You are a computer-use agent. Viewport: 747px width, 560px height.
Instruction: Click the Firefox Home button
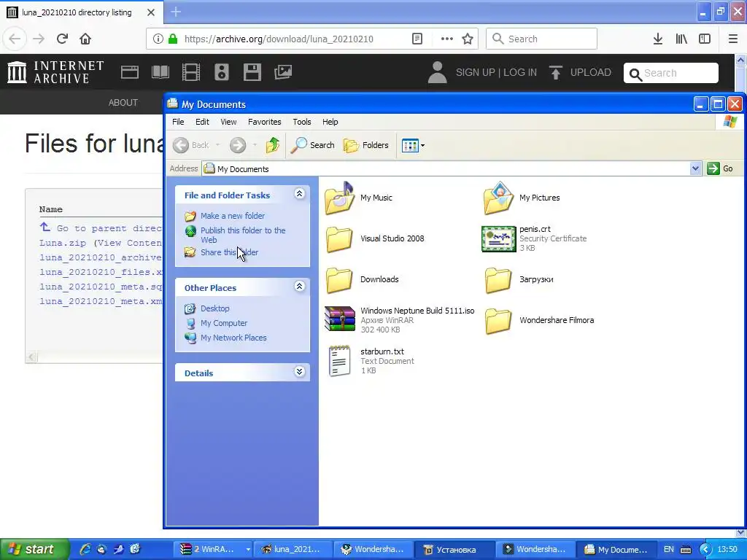pos(85,39)
